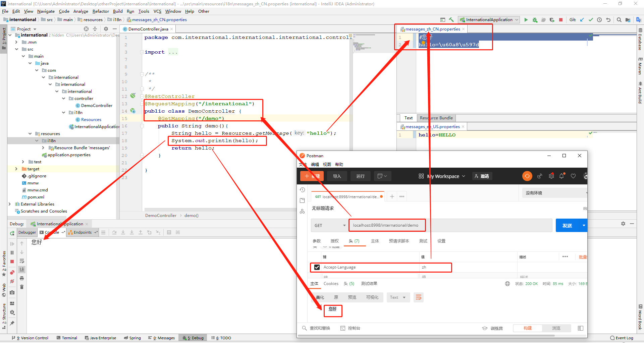Click Postman sync orange circular icon
This screenshot has width=644, height=343.
click(x=527, y=176)
